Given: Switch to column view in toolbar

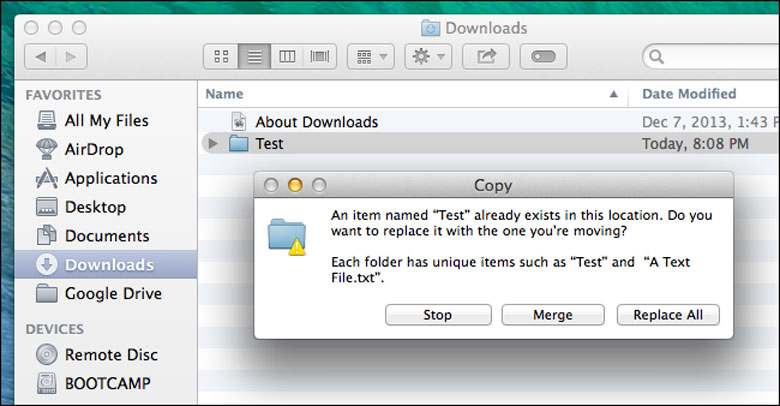Looking at the screenshot, I should pos(287,56).
